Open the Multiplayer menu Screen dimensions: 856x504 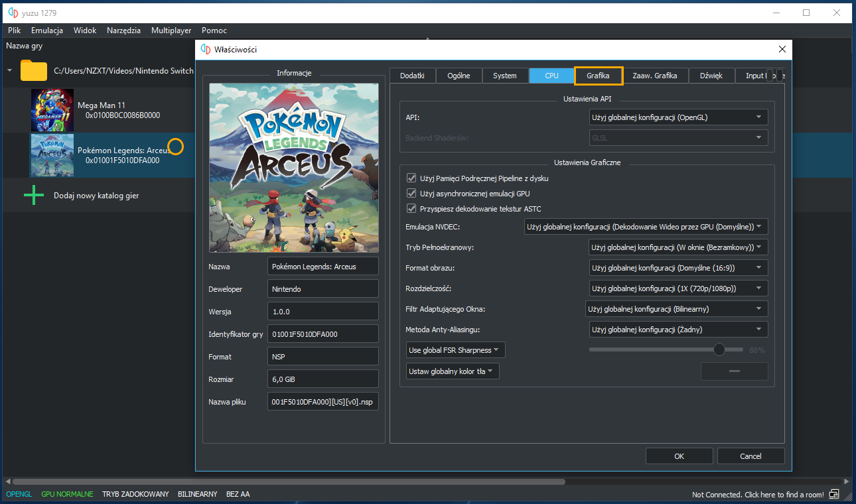[171, 31]
